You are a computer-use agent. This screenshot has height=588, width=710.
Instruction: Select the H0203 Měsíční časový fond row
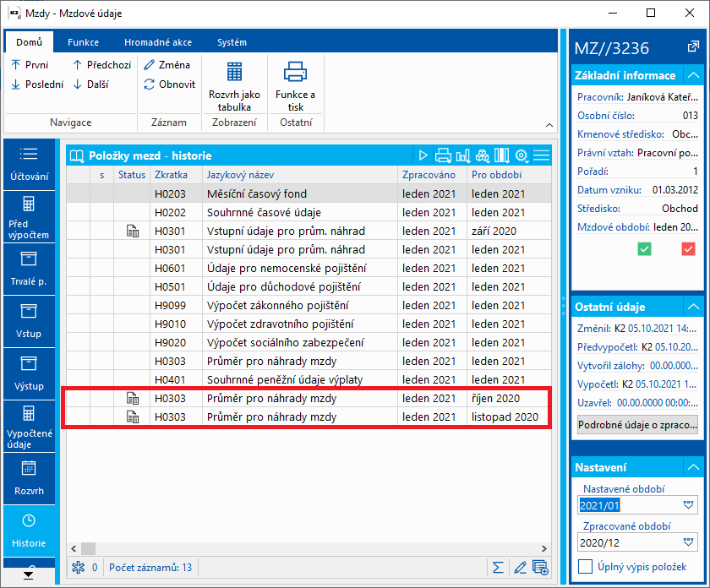tap(309, 193)
